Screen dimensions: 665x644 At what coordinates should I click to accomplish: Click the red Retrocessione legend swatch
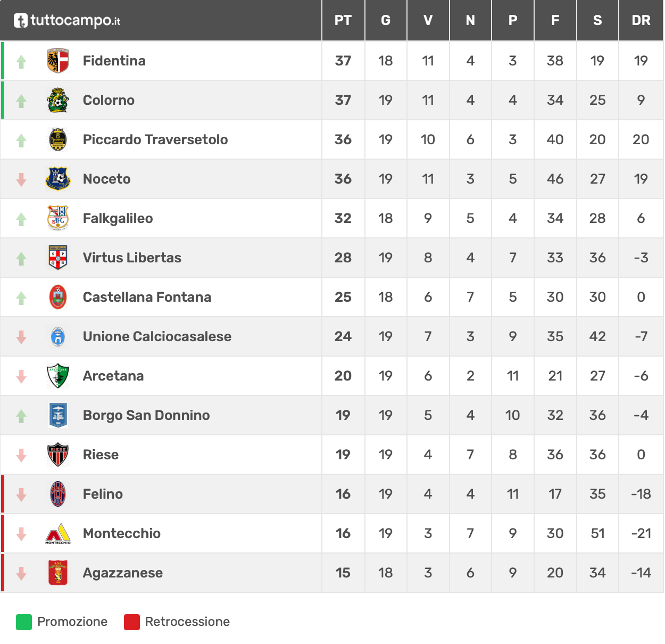[x=132, y=622]
